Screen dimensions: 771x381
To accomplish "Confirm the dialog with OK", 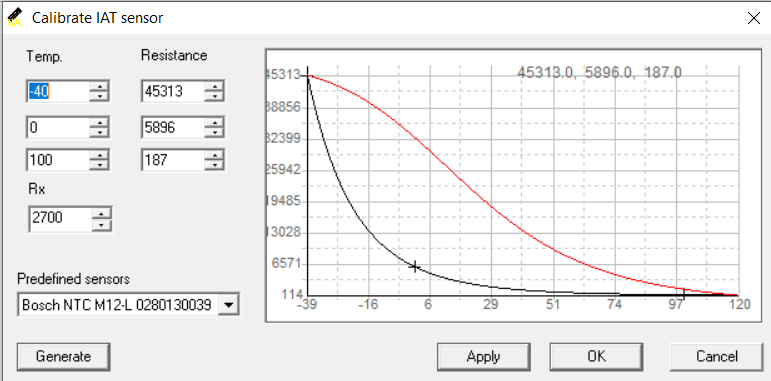I will click(596, 356).
